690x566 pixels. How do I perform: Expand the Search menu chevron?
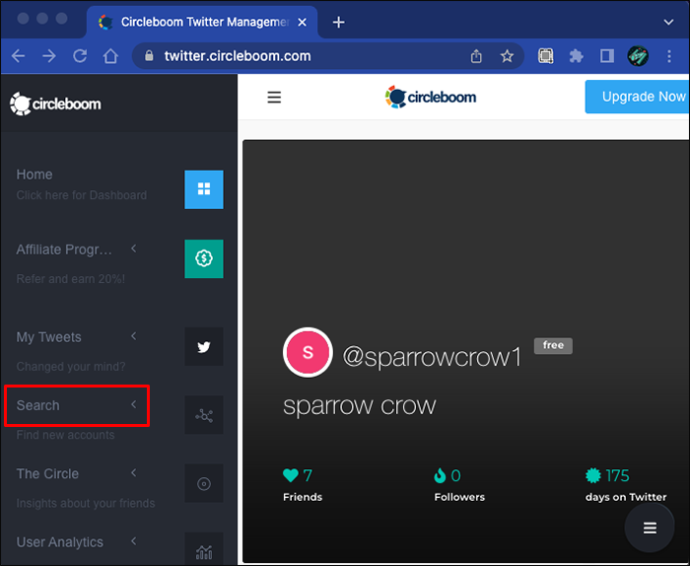pos(134,404)
